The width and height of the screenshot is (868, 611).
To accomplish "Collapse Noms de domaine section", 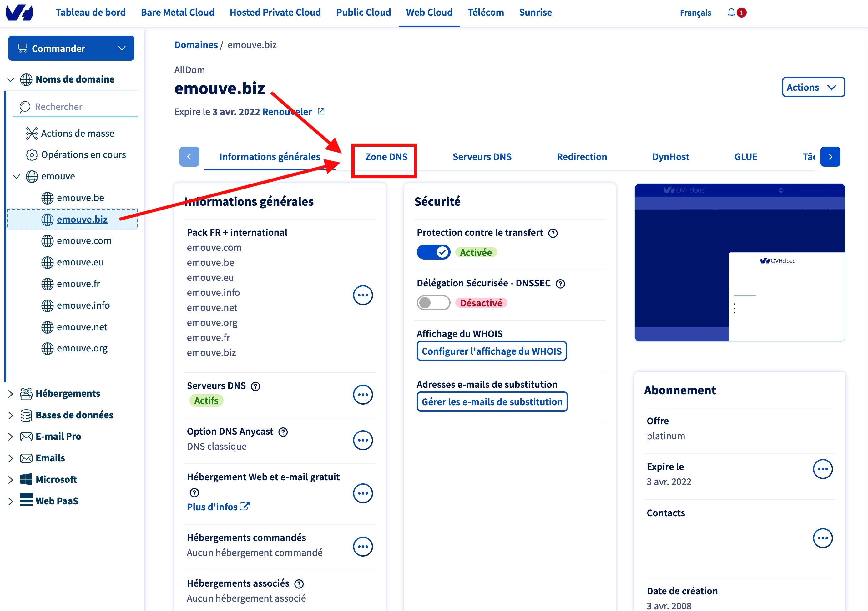I will [x=11, y=80].
